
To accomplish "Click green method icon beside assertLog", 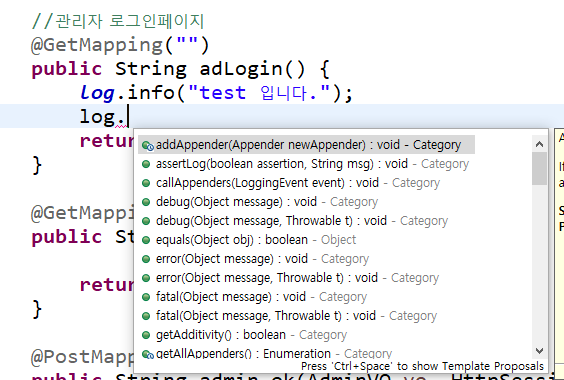I will pyautogui.click(x=146, y=164).
